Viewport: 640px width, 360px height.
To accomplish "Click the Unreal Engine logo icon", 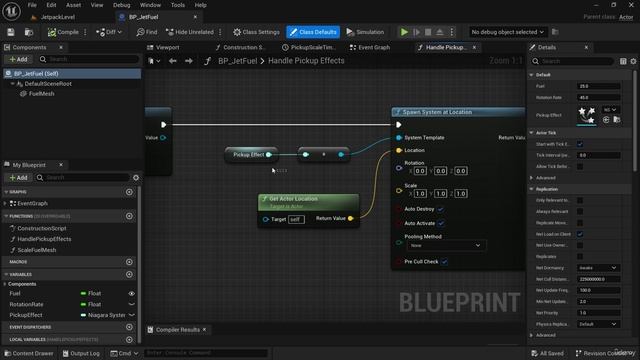I will (x=11, y=11).
